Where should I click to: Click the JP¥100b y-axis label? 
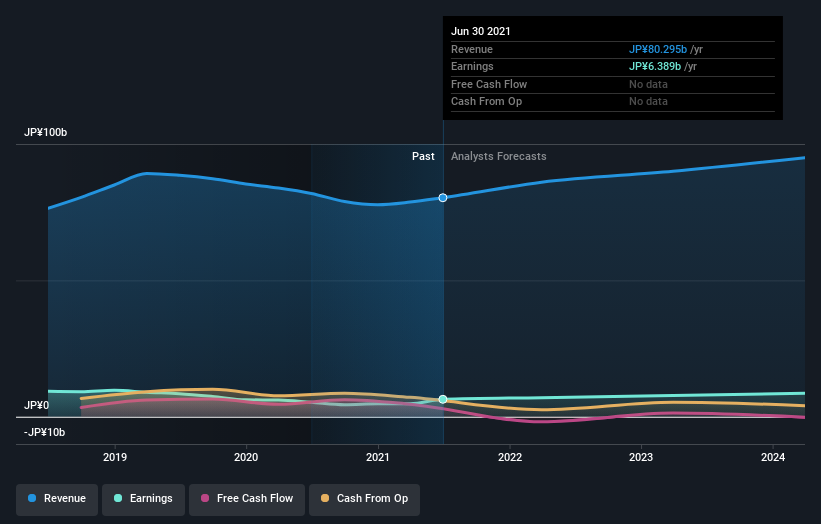[46, 132]
